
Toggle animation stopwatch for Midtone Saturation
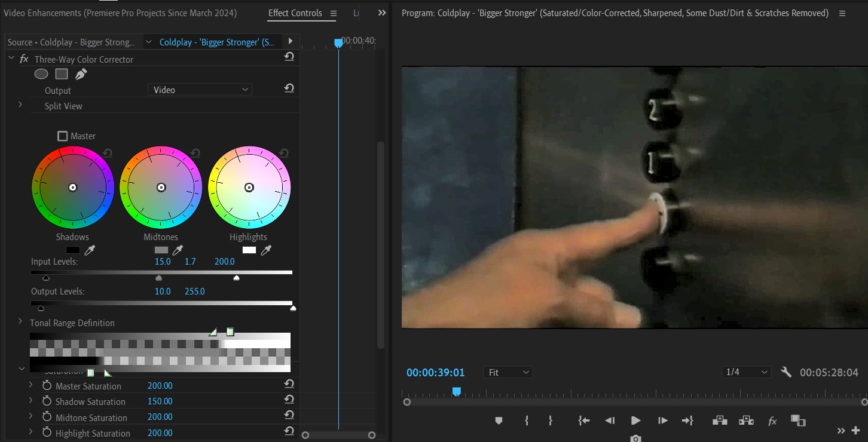(x=47, y=417)
